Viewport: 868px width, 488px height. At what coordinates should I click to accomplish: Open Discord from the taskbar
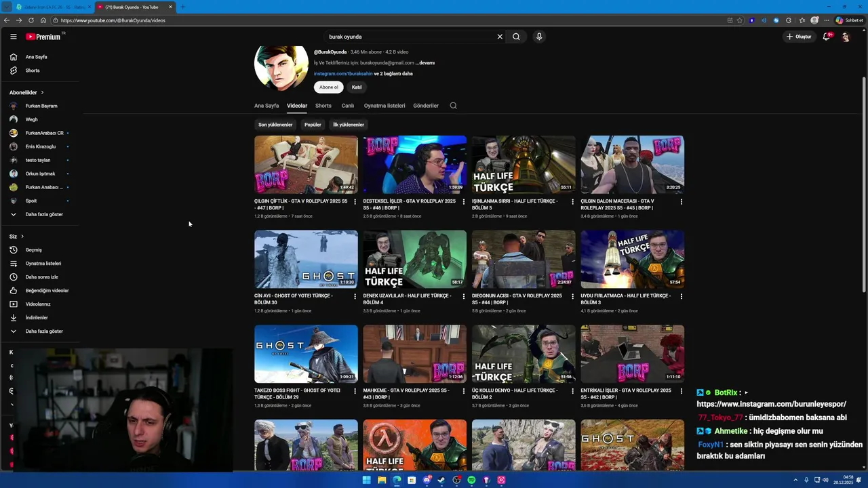[x=427, y=480]
